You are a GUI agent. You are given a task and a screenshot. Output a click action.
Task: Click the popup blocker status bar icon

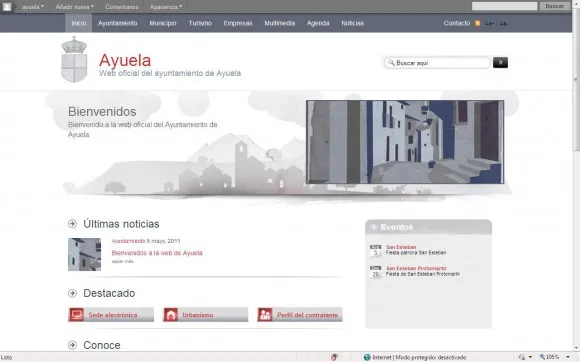[x=334, y=357]
